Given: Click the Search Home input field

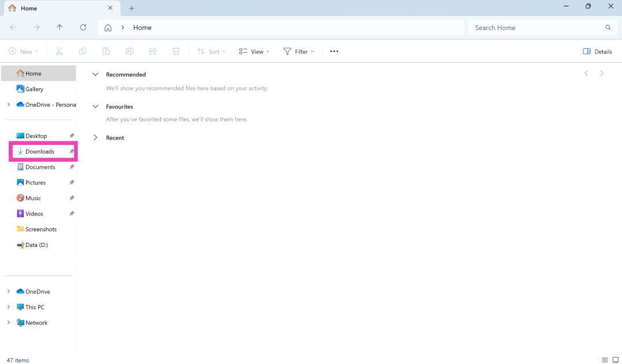Looking at the screenshot, I should 536,27.
